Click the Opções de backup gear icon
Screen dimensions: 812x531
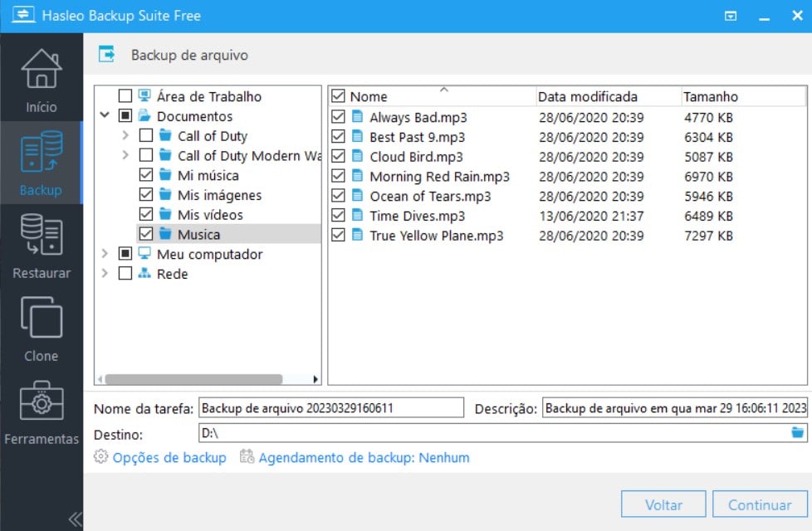click(x=101, y=456)
